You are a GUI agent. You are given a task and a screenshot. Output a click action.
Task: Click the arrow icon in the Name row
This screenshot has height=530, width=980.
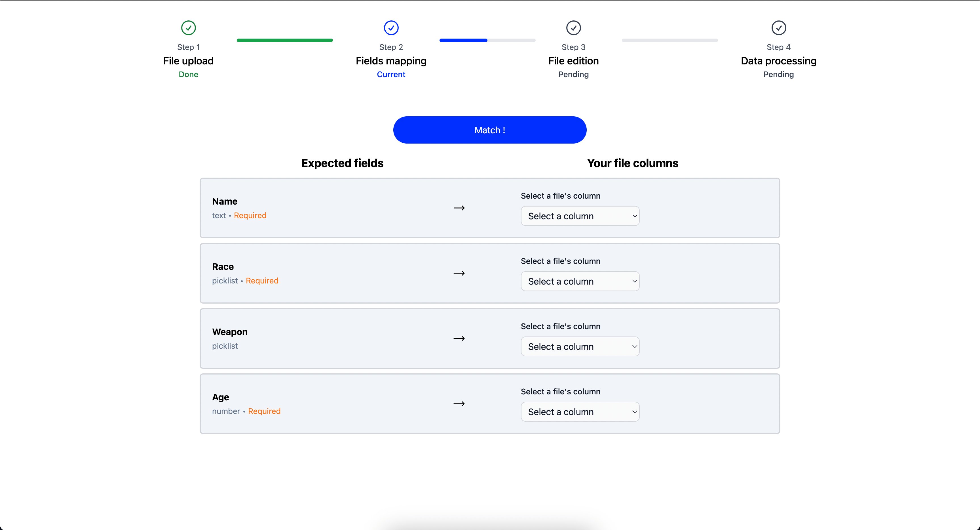pos(459,208)
